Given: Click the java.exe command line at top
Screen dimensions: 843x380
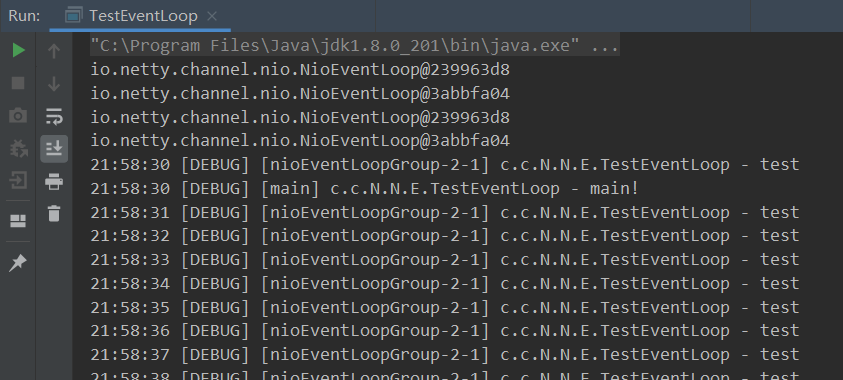Looking at the screenshot, I should [x=355, y=46].
